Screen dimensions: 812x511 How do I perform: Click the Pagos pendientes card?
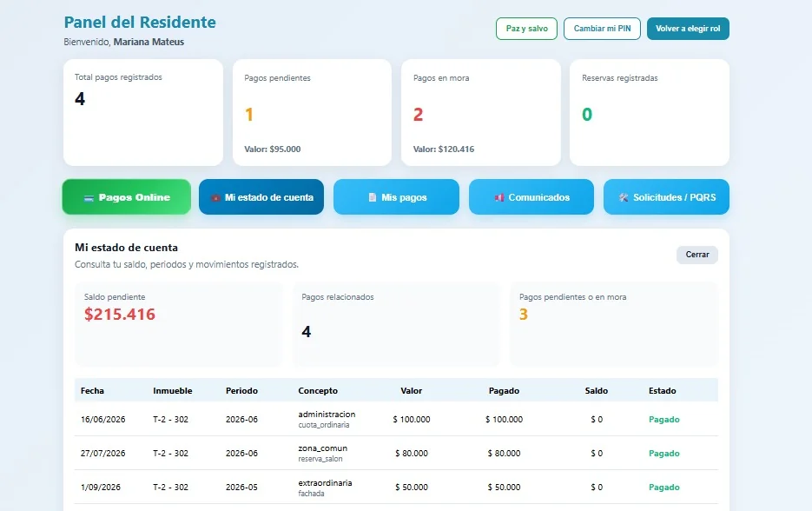tap(313, 112)
